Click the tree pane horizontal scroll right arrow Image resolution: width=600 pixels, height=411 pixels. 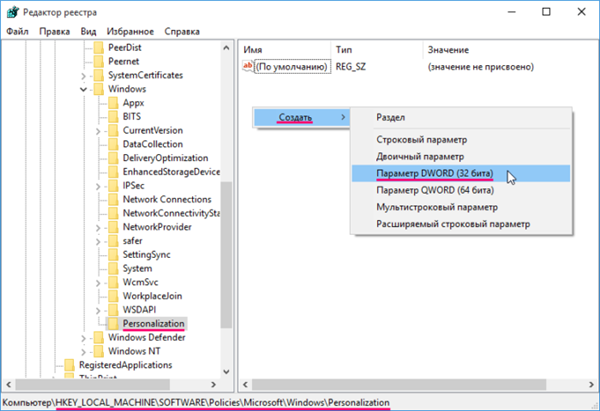[214, 384]
